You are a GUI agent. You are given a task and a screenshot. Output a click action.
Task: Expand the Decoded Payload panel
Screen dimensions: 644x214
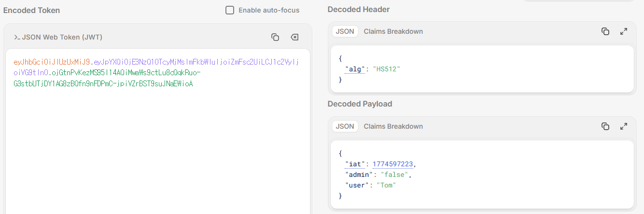tap(624, 126)
